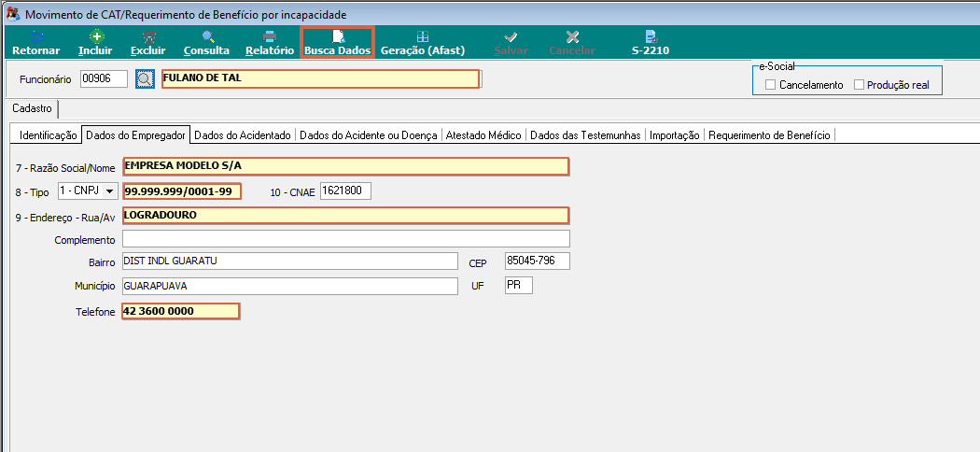Click the Funcionário search magnifier button
This screenshot has width=980, height=452.
click(x=145, y=79)
